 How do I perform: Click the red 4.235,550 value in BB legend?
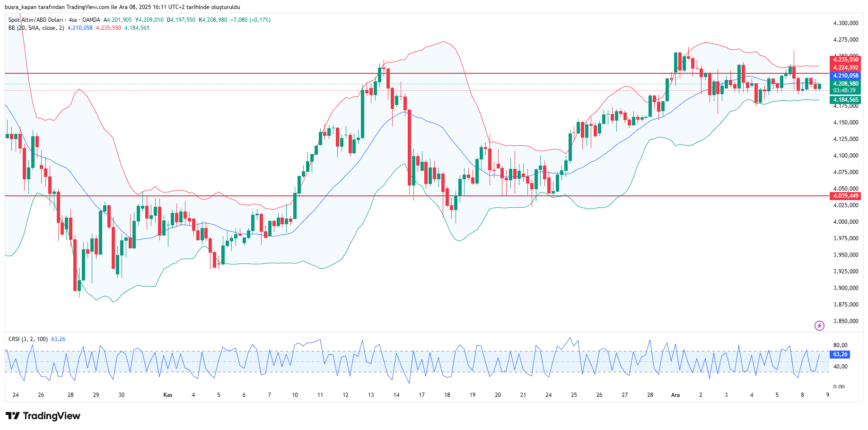click(x=108, y=28)
